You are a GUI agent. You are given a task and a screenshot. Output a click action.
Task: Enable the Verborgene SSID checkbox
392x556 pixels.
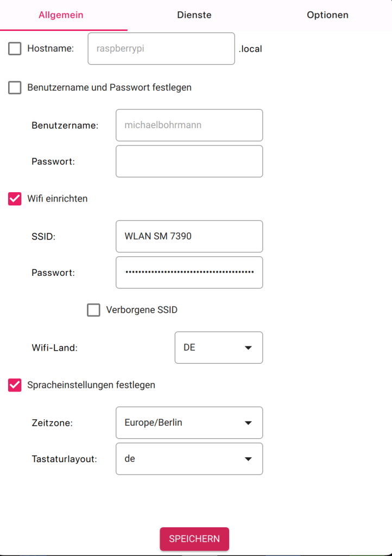point(93,310)
